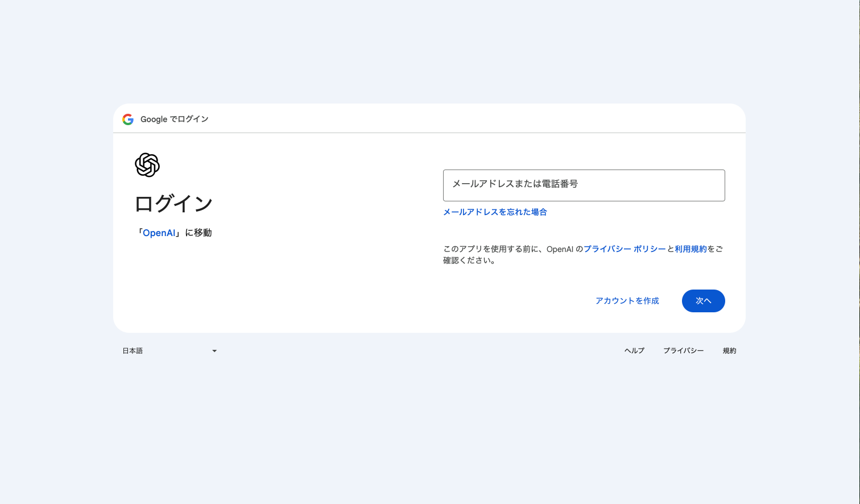Open the OpenAI destination link
Image resolution: width=860 pixels, height=504 pixels.
tap(159, 232)
